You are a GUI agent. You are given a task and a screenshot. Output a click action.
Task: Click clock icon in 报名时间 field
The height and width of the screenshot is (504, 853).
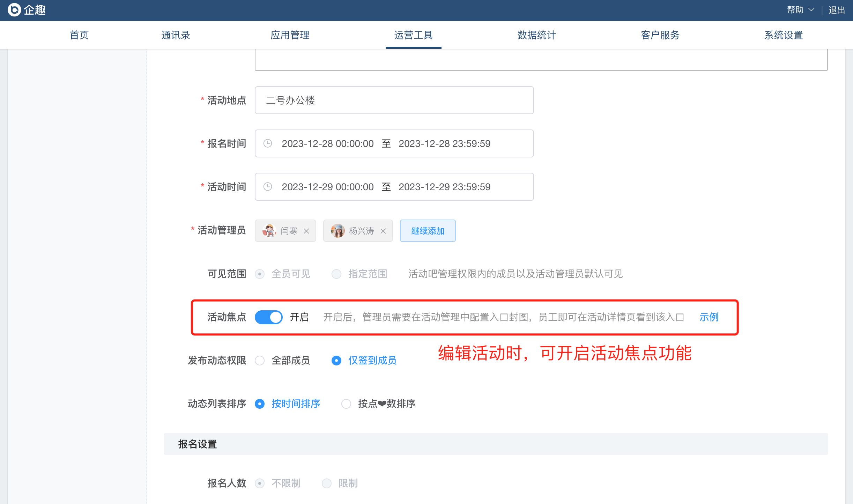point(268,143)
